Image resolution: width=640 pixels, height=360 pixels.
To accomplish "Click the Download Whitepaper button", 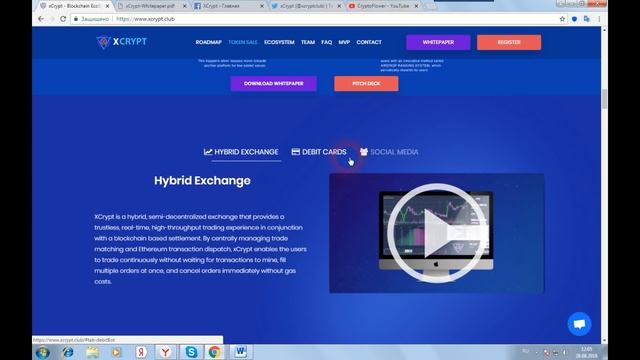I will [273, 83].
